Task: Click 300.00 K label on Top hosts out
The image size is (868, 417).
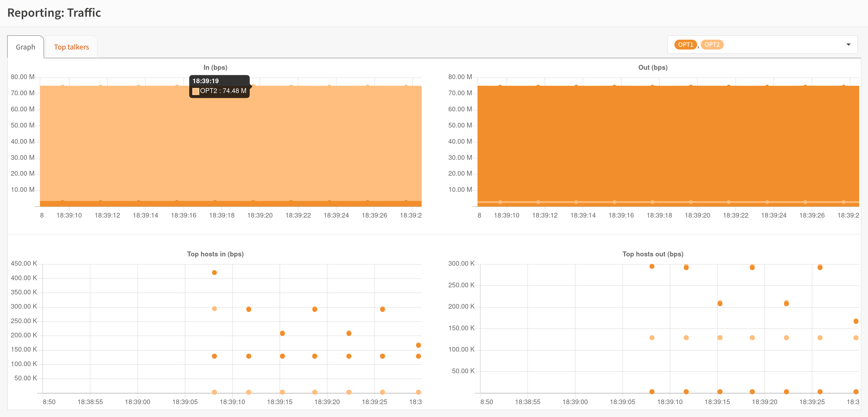Action: coord(461,263)
